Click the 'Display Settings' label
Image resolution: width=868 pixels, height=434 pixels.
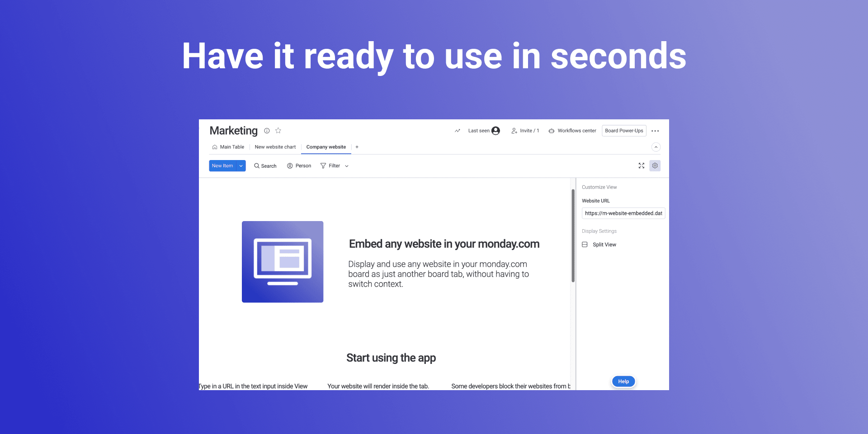pyautogui.click(x=599, y=231)
